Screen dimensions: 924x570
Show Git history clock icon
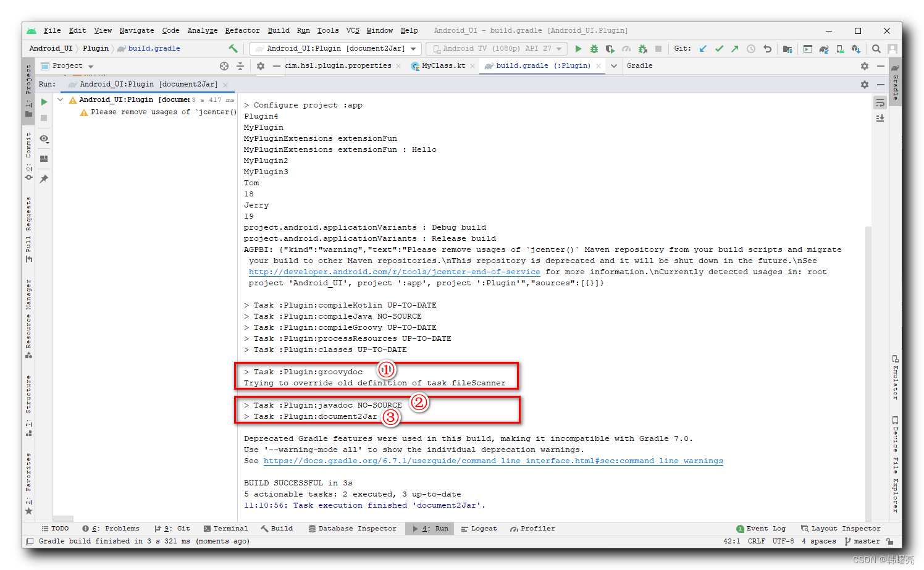click(x=751, y=48)
